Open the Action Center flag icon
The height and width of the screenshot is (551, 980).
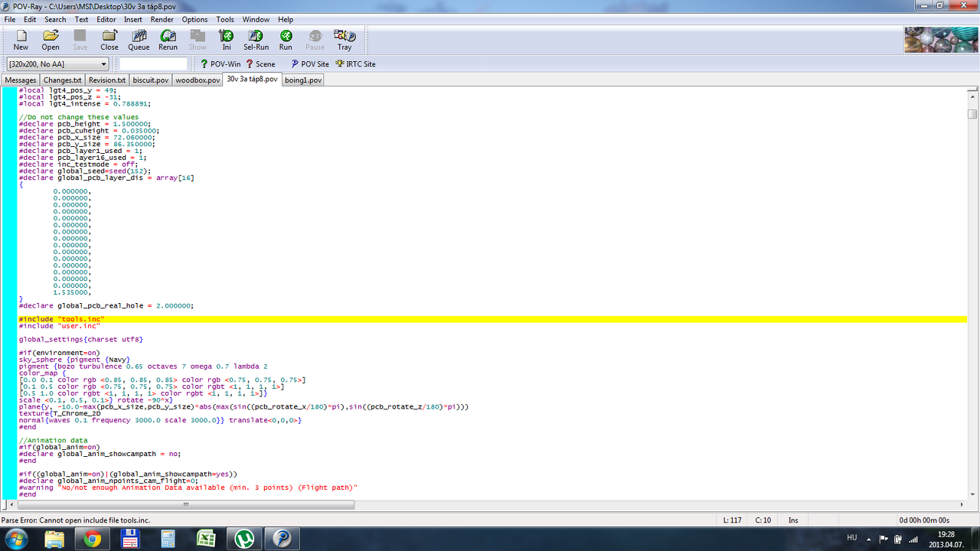[x=883, y=539]
